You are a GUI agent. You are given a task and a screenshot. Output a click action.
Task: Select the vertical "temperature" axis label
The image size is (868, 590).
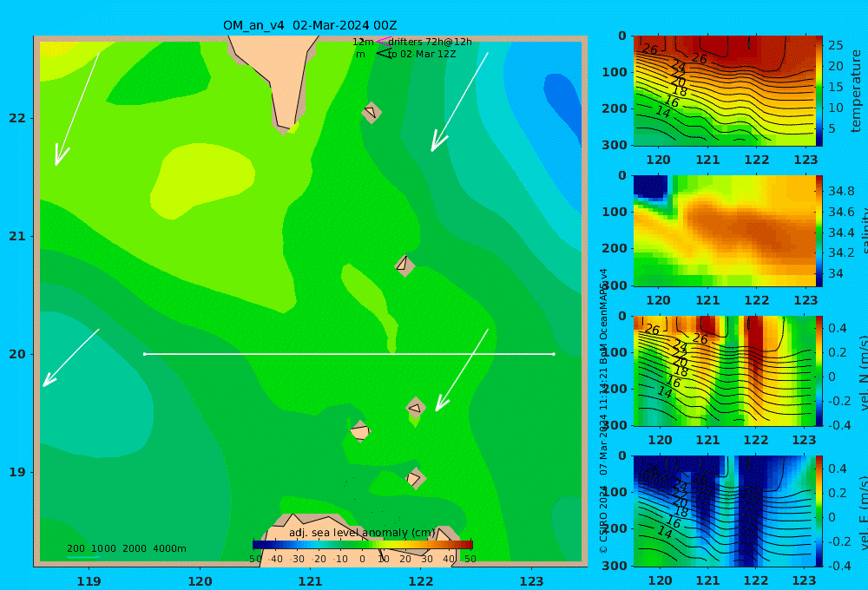coord(857,91)
